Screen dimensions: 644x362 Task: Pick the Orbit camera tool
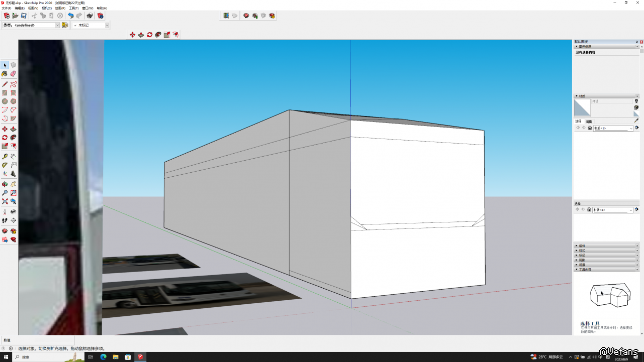coord(5,184)
